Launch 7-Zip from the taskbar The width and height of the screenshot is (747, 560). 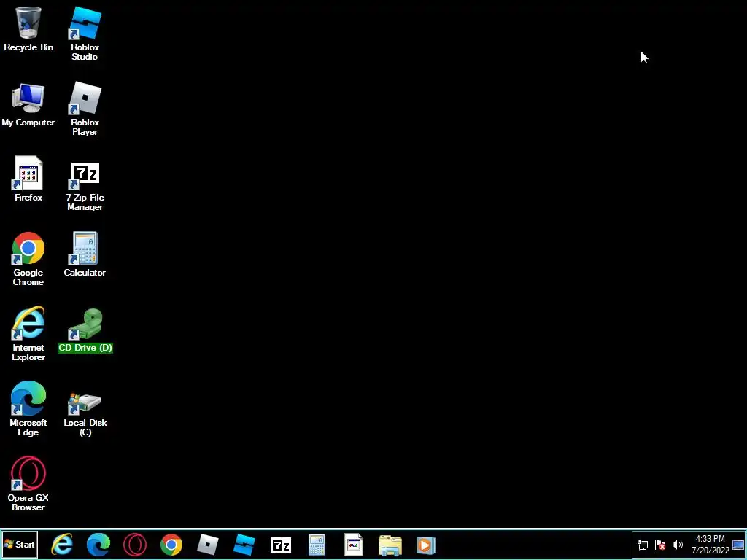(281, 545)
